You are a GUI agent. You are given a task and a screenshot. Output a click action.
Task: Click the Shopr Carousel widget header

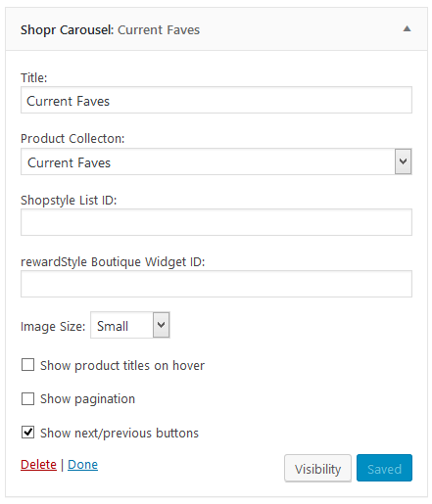(x=216, y=29)
